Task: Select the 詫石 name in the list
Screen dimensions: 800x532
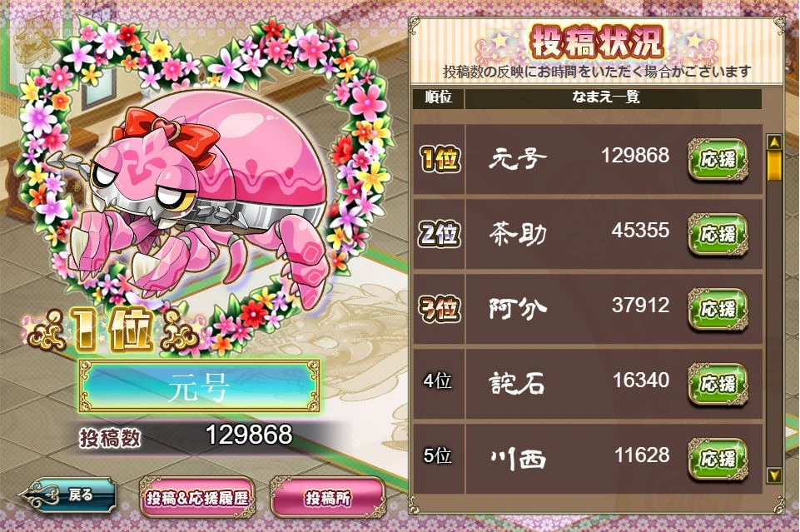Action: point(517,383)
